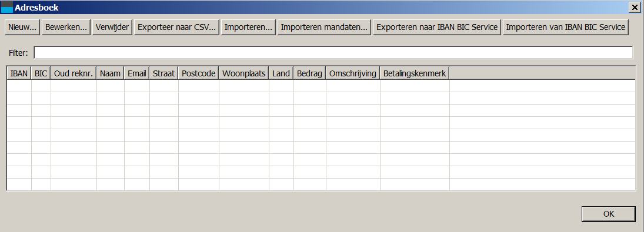Image resolution: width=644 pixels, height=232 pixels.
Task: Click the Betalingskenmerk column header
Action: pos(415,73)
